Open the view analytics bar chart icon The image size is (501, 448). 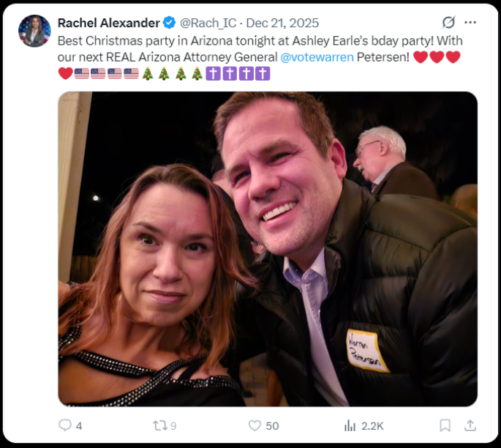[x=350, y=425]
